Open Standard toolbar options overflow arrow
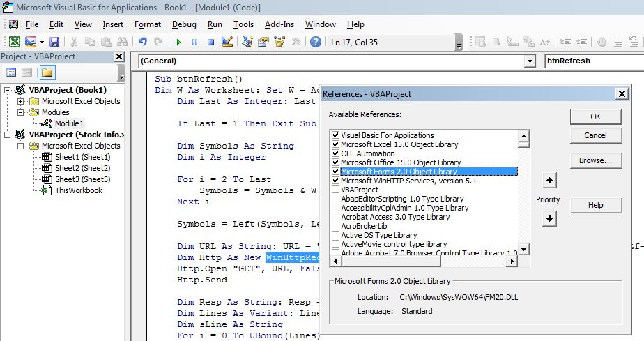 459,43
